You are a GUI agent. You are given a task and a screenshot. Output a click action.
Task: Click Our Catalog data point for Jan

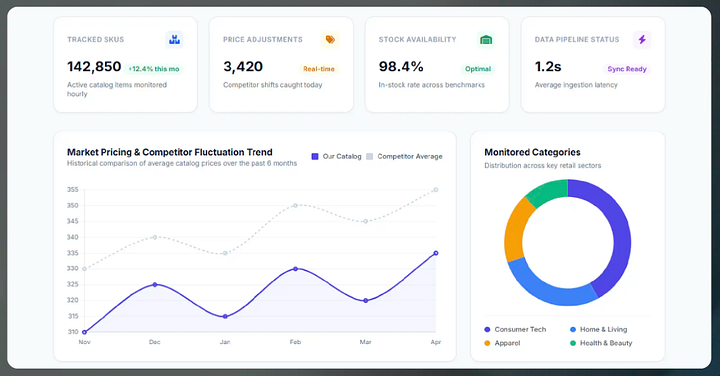(225, 316)
